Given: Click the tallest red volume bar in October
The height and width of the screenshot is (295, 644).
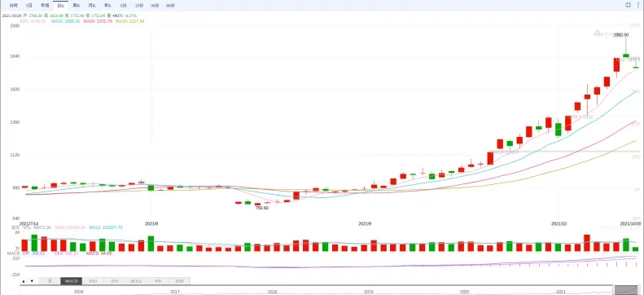Looking at the screenshot, I should (x=587, y=243).
